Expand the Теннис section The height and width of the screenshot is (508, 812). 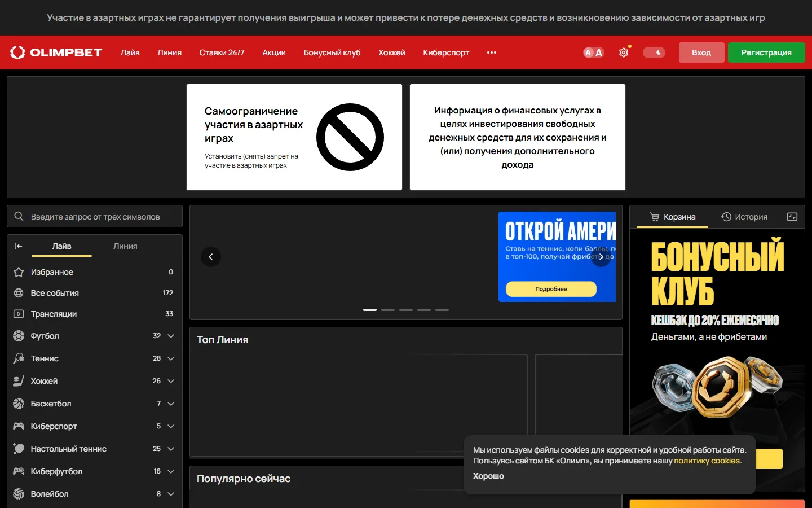(171, 358)
